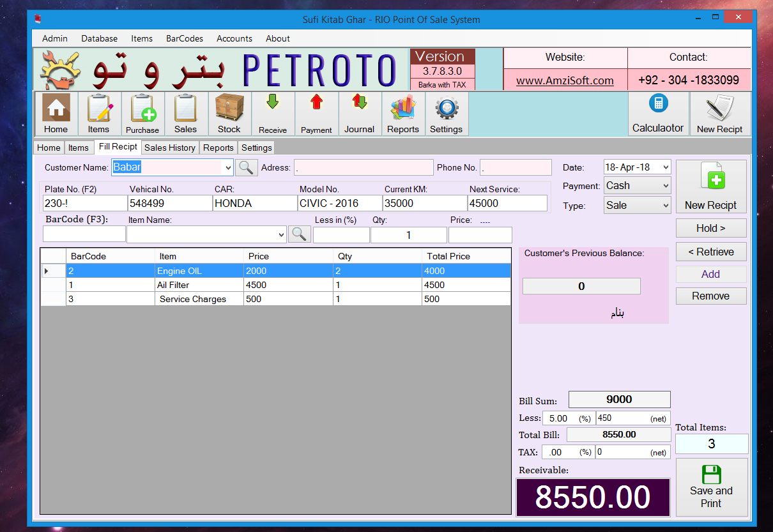
Task: Open the Home toolbar icon
Action: click(x=56, y=113)
